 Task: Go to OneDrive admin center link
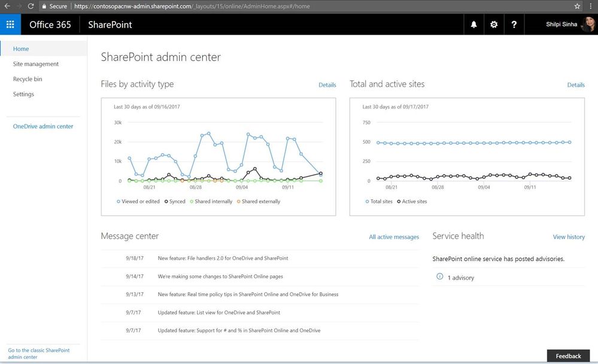(43, 126)
